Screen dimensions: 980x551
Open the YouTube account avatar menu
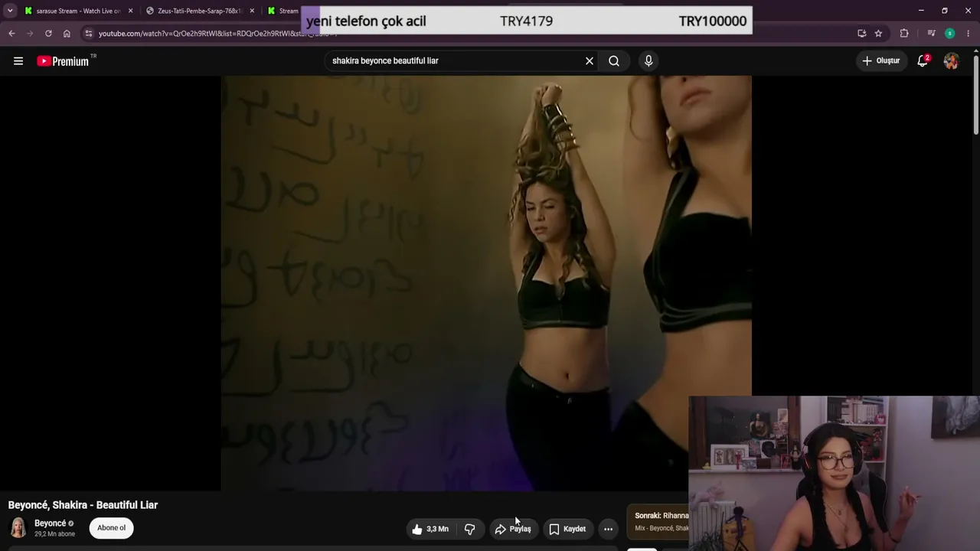tap(951, 61)
